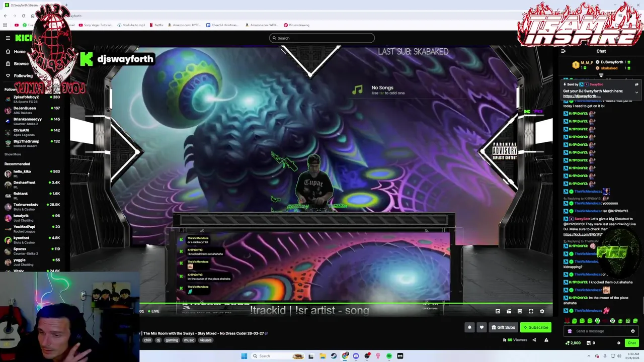The width and height of the screenshot is (644, 362).
Task: Open the Netflix bookmark
Action: click(x=156, y=25)
